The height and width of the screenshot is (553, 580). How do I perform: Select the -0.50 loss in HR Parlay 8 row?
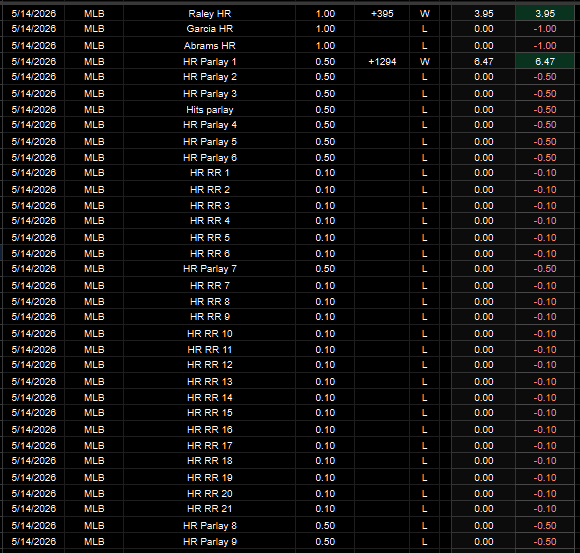(545, 526)
